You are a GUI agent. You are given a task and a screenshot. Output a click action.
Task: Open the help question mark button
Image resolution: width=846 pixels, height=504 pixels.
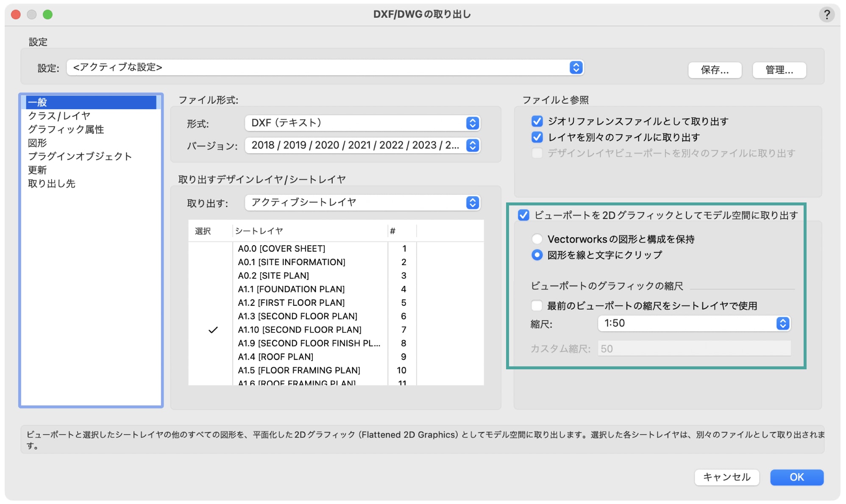pos(826,14)
